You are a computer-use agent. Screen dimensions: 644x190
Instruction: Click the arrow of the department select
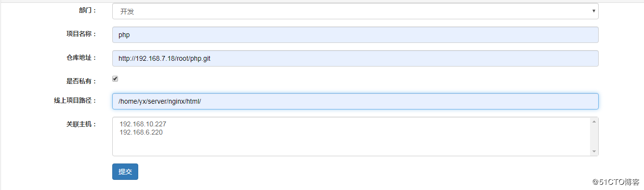(594, 11)
